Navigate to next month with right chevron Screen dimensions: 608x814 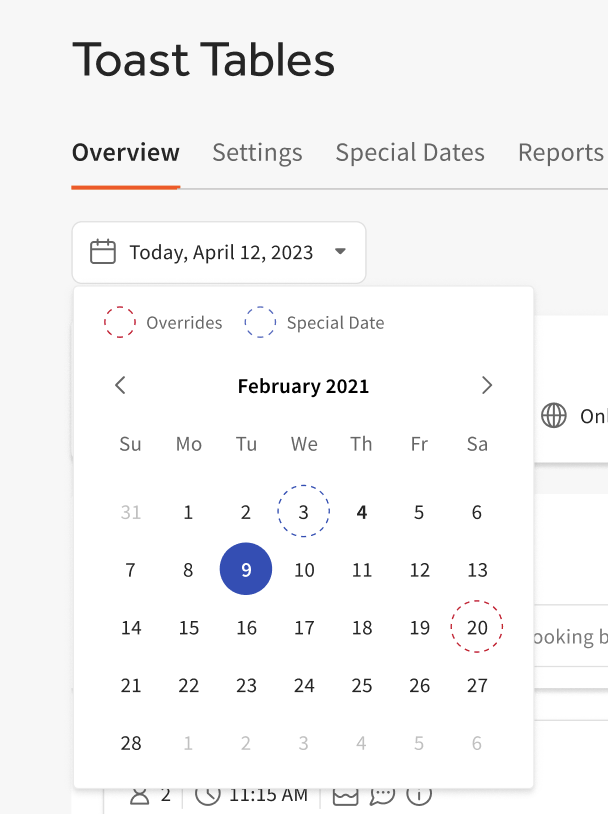(487, 385)
